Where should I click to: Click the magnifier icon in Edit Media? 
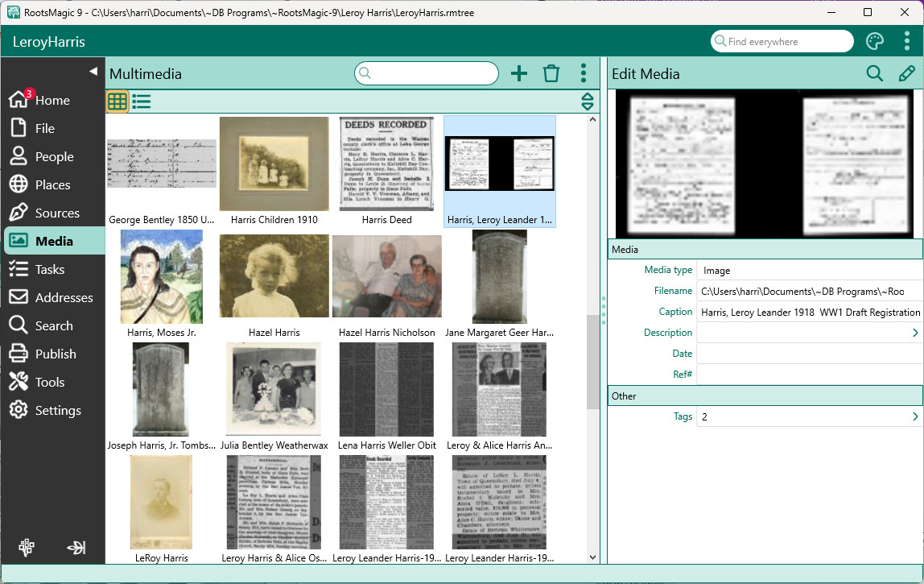pos(874,74)
